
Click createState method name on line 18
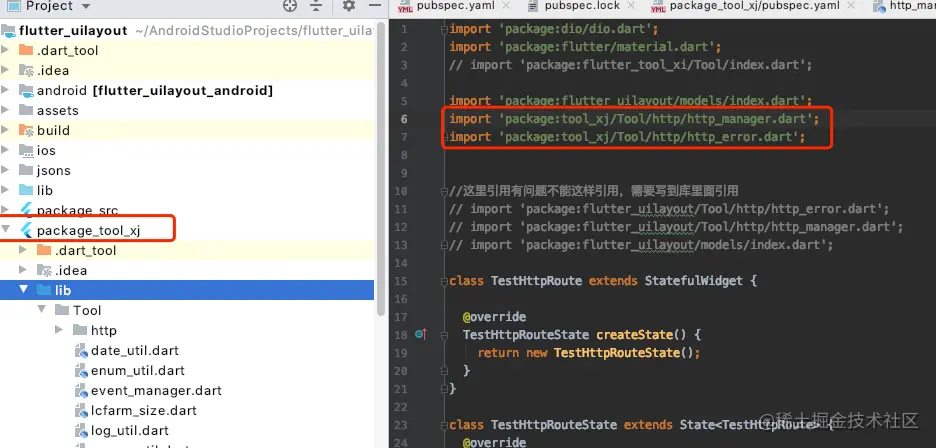tap(635, 335)
